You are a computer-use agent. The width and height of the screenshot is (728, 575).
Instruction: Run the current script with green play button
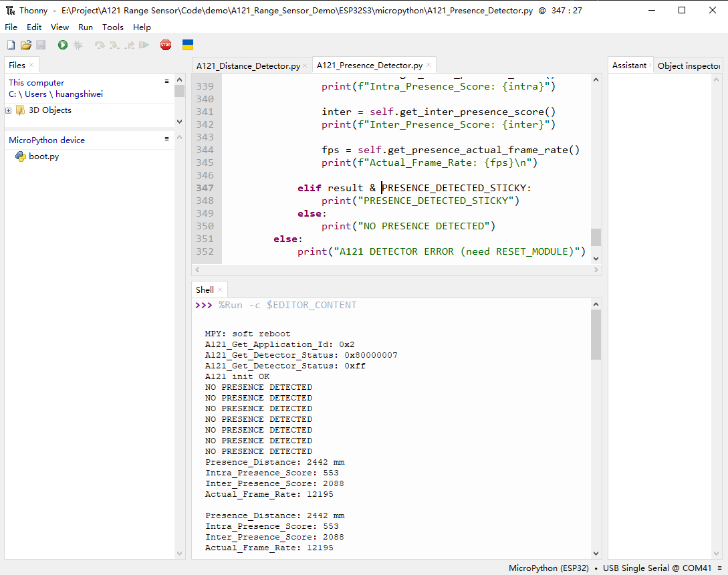(x=62, y=45)
